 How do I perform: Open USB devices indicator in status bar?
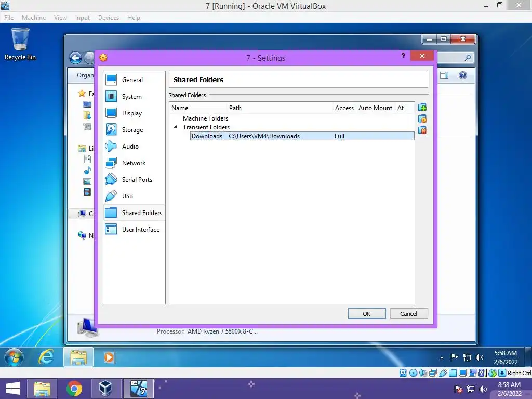tap(443, 373)
